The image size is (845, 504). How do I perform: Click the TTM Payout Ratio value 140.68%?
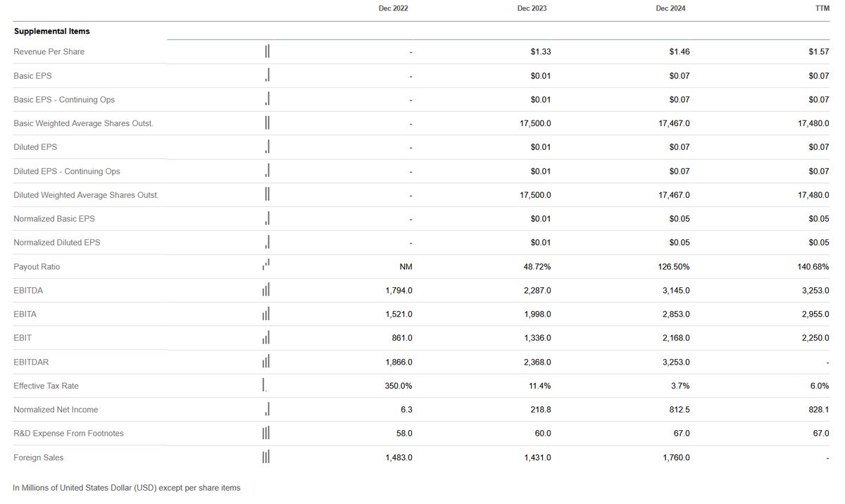tap(814, 267)
